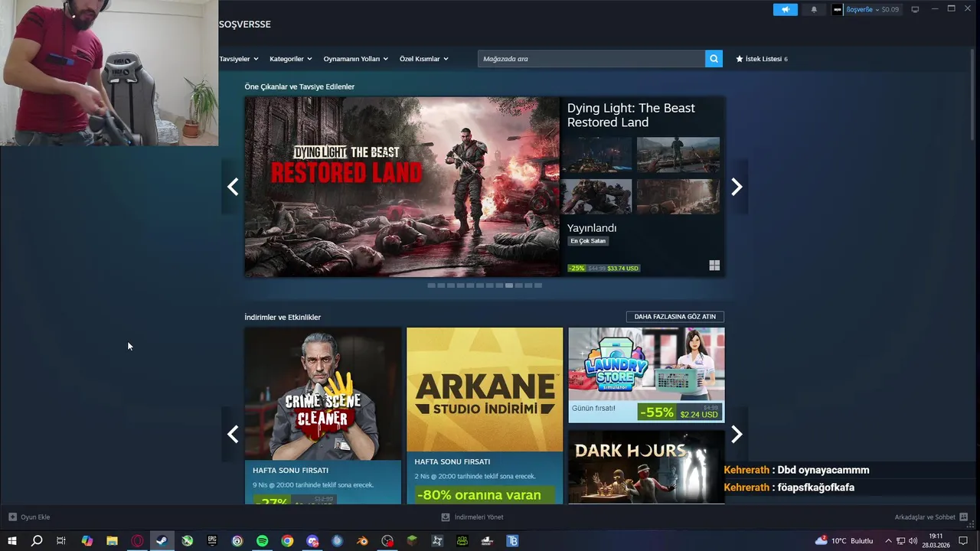Expand the Oynamanın Yolları menu
The image size is (980, 551).
355,59
